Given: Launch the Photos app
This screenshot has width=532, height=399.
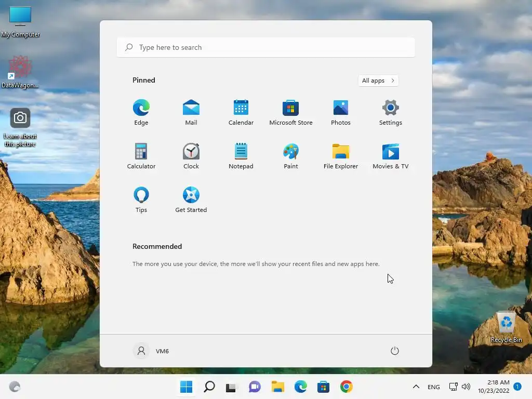Looking at the screenshot, I should click(x=341, y=113).
